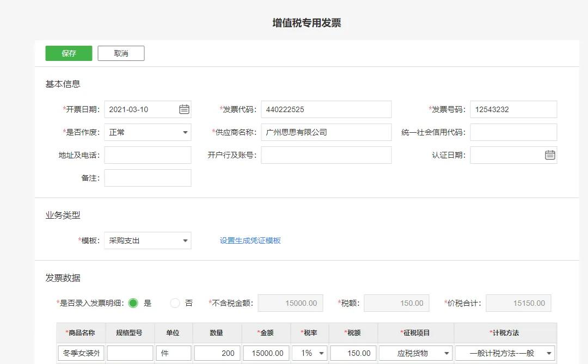Click the 备注 input field
This screenshot has width=588, height=364.
148,177
